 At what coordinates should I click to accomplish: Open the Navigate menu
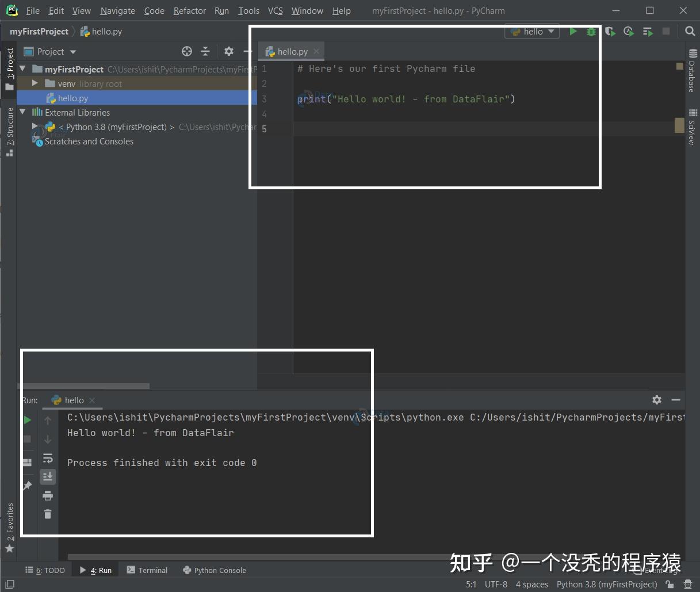click(x=117, y=10)
